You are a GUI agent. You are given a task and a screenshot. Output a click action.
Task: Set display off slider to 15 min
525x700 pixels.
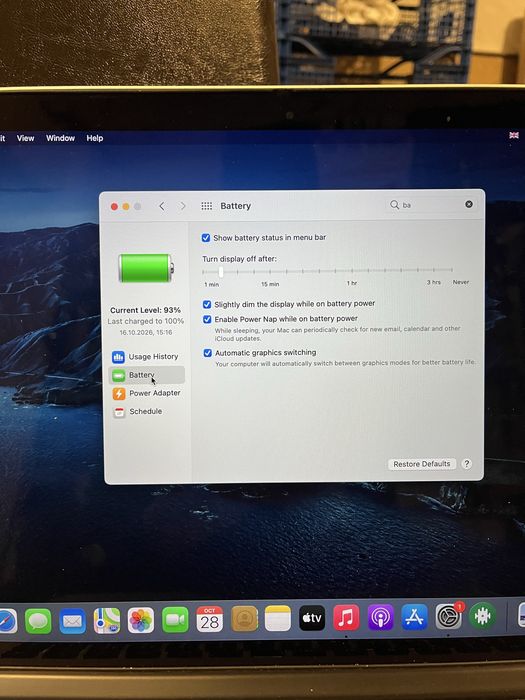tap(270, 271)
